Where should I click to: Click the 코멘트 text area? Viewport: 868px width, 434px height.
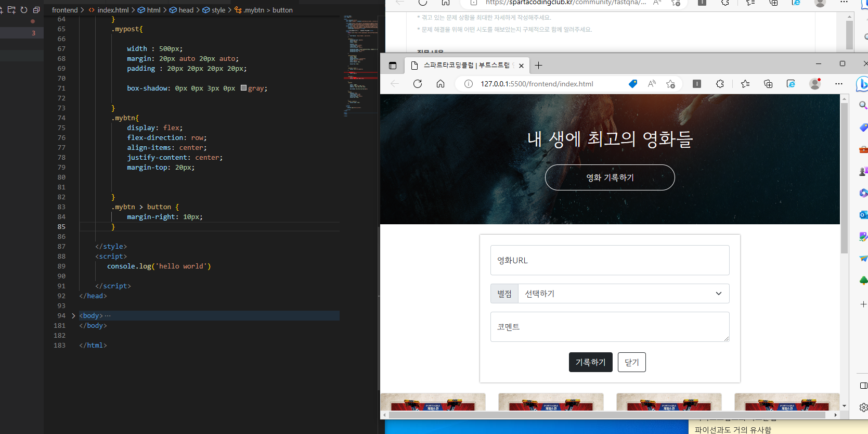(610, 327)
